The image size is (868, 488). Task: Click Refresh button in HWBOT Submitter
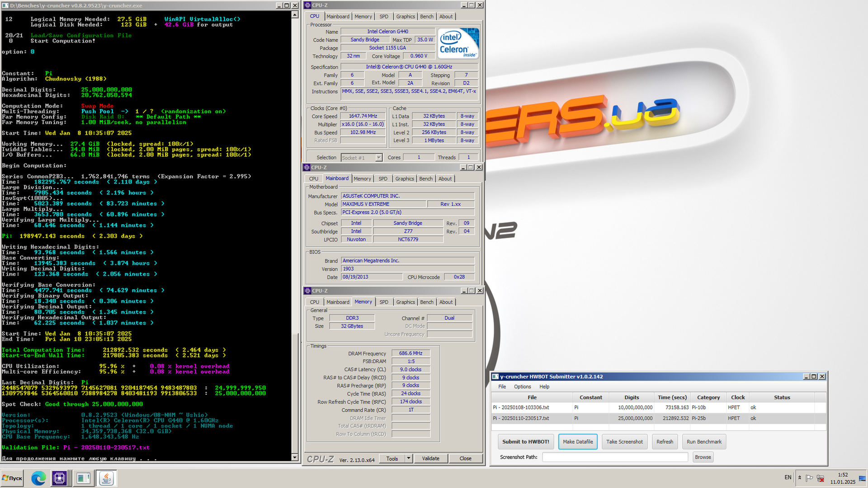click(665, 441)
